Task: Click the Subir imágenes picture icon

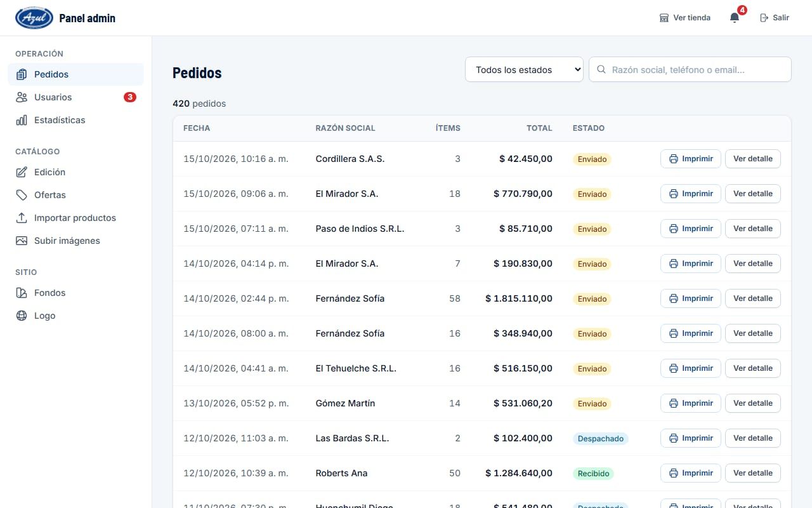Action: [x=22, y=241]
